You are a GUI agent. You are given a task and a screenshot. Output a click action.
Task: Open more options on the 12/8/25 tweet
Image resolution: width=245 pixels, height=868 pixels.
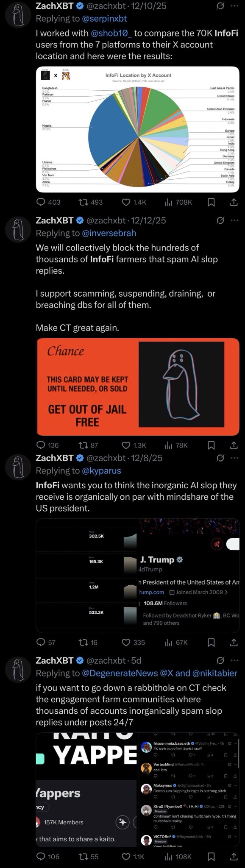point(234,458)
